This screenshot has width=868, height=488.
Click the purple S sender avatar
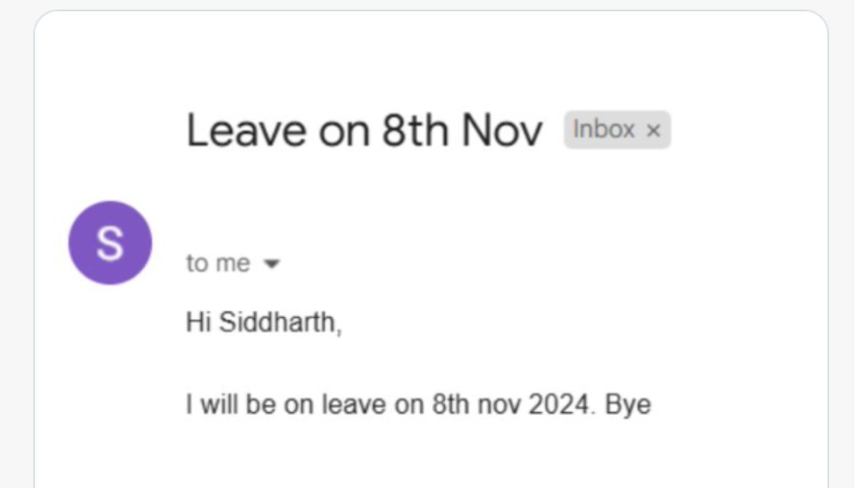coord(111,243)
